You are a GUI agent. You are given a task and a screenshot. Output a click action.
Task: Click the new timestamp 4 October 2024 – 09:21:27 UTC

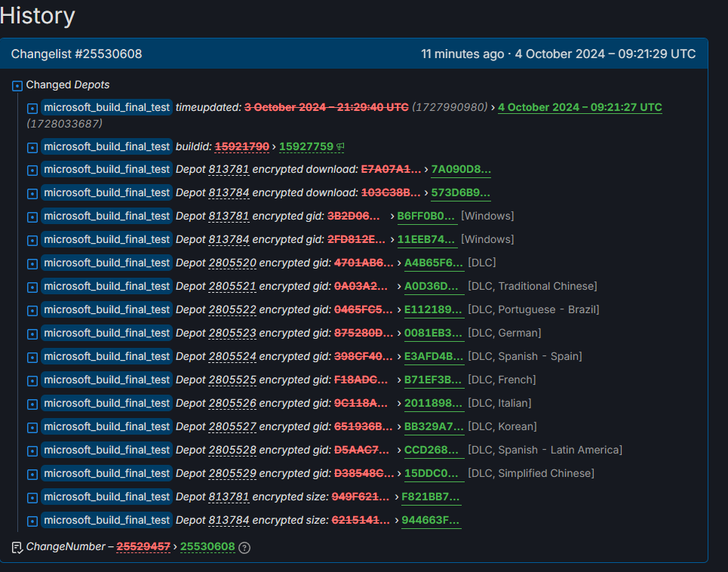(579, 107)
